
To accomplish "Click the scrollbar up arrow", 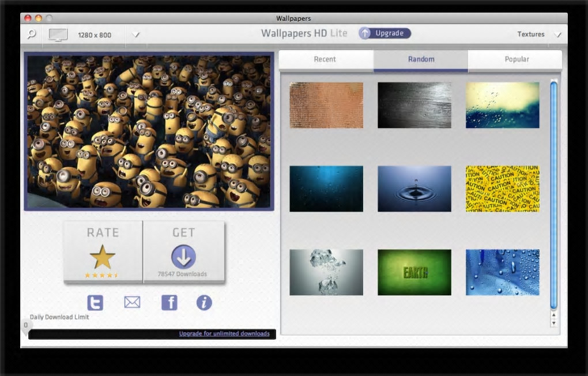I will (554, 315).
